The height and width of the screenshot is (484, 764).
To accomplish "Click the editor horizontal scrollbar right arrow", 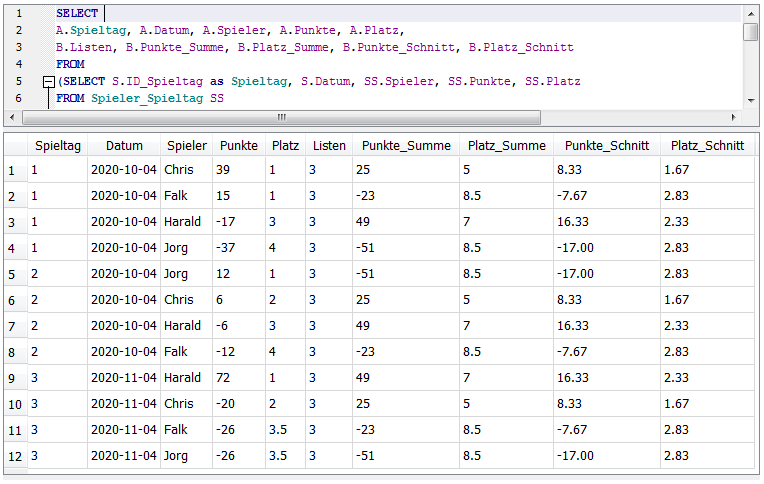I will [x=735, y=117].
